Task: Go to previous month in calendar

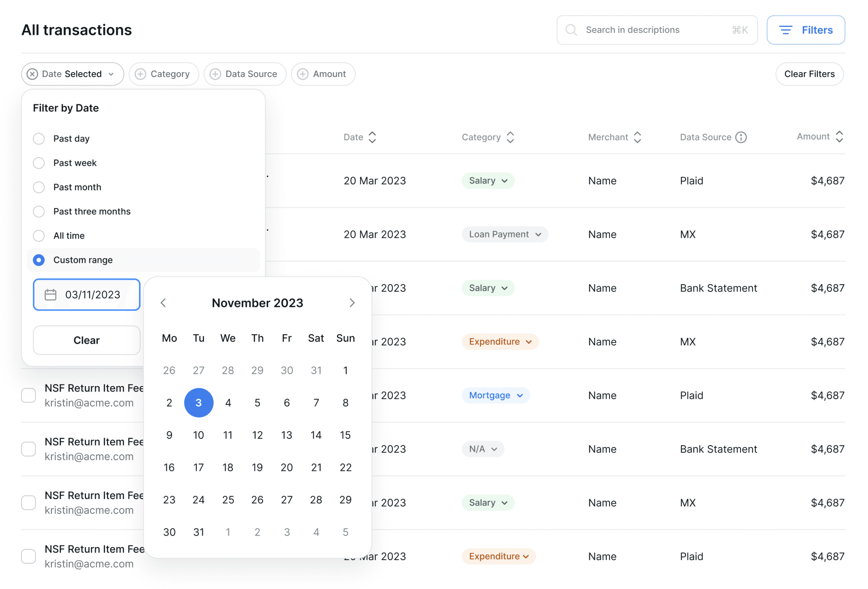Action: 163,303
